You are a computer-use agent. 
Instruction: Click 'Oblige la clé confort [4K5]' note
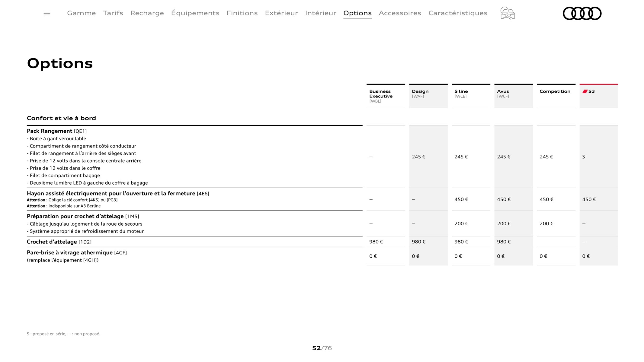72,200
